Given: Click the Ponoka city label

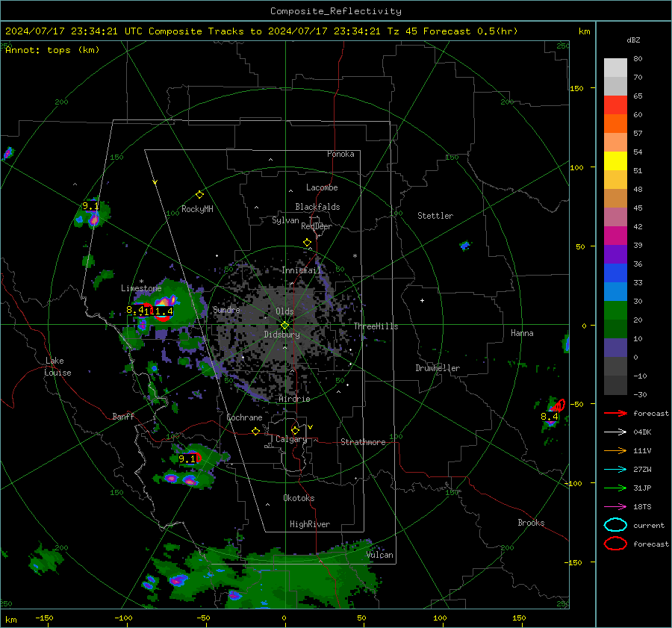Looking at the screenshot, I should 340,154.
